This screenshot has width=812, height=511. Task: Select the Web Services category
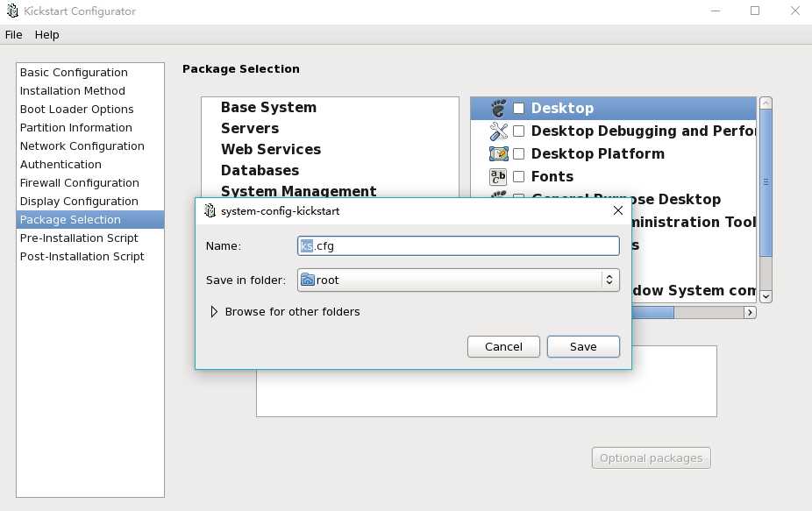click(x=331, y=149)
